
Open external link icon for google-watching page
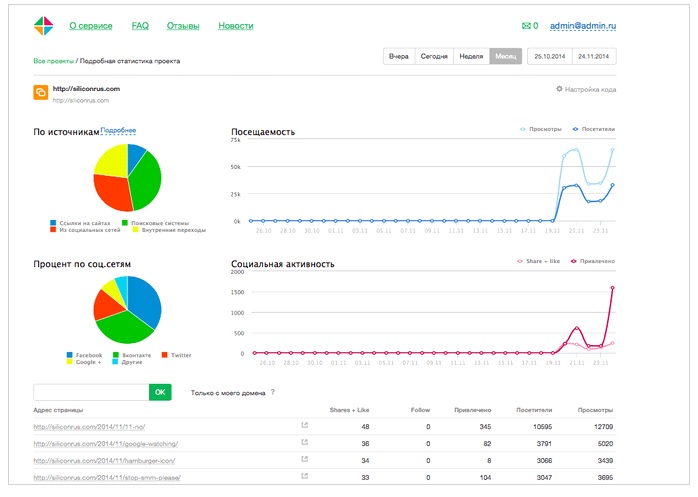click(x=304, y=443)
